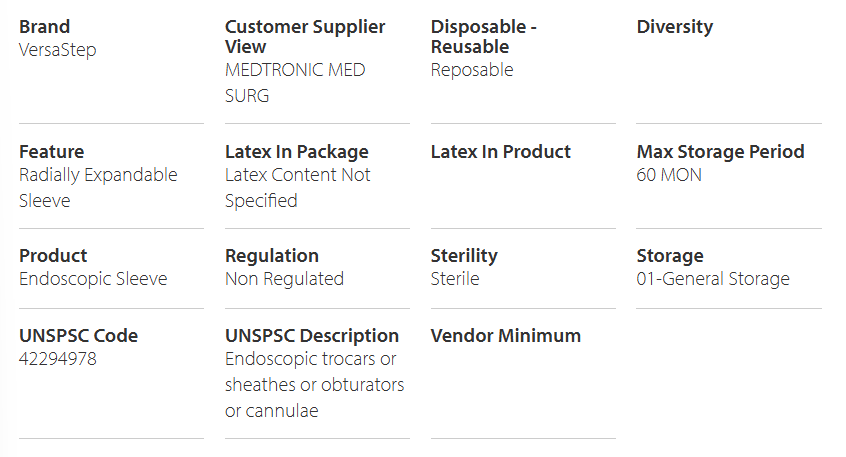Select the UNSPSC Description text
Image resolution: width=846 pixels, height=457 pixels.
coord(315,385)
